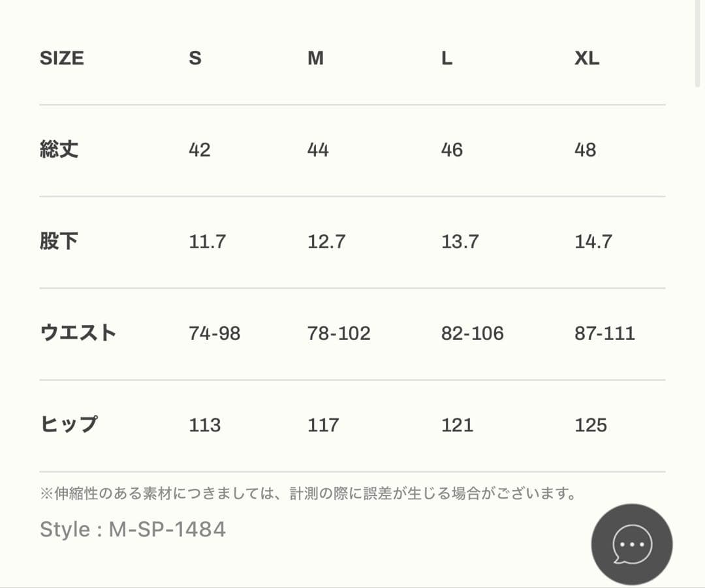Select the waist range 74-98
The height and width of the screenshot is (588, 705).
[x=213, y=333]
